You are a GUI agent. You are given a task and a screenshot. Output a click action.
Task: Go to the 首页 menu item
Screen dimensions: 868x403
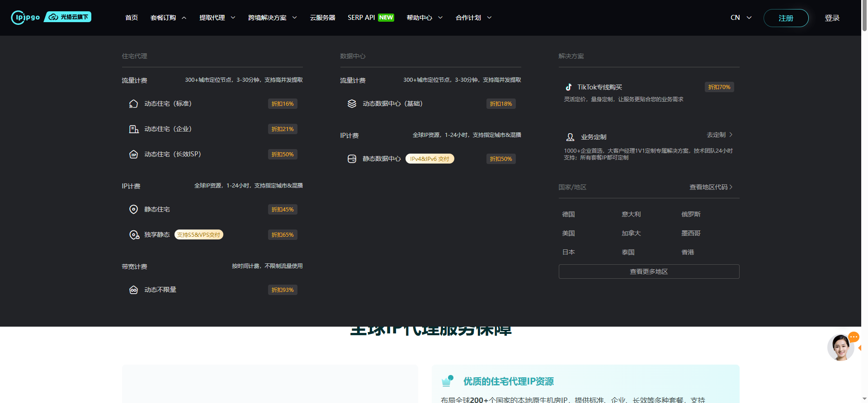point(132,18)
